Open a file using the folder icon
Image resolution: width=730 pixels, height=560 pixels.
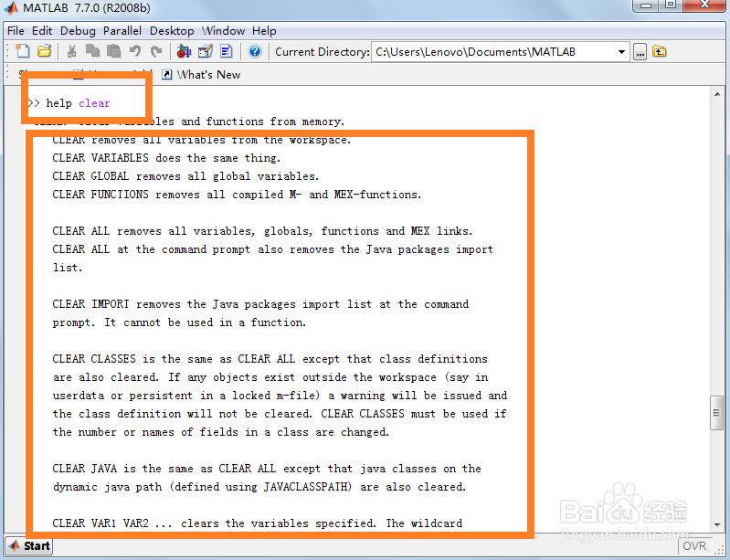(x=44, y=51)
